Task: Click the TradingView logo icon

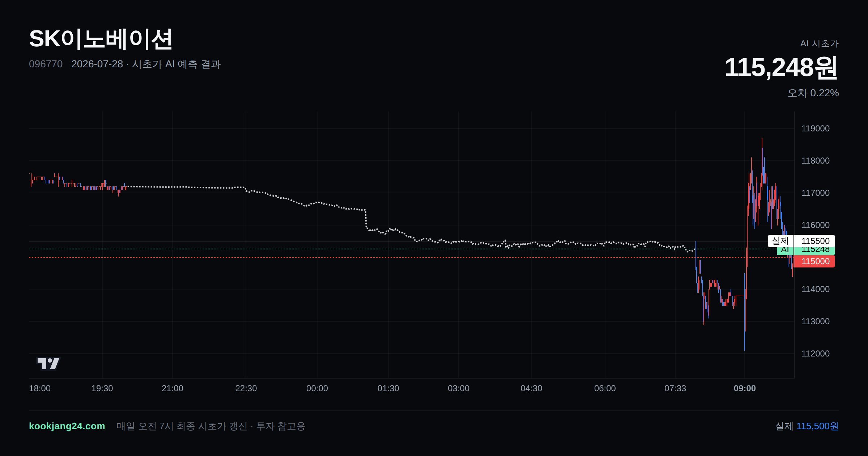Action: (48, 363)
